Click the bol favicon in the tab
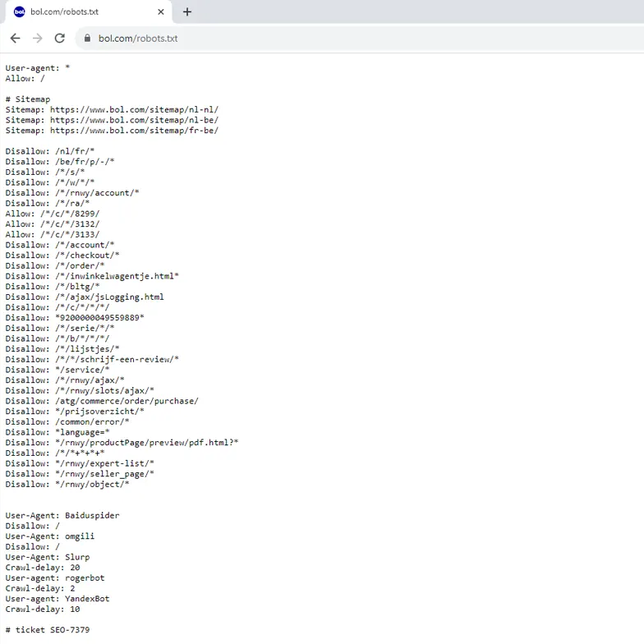The width and height of the screenshot is (644, 644). click(x=20, y=11)
